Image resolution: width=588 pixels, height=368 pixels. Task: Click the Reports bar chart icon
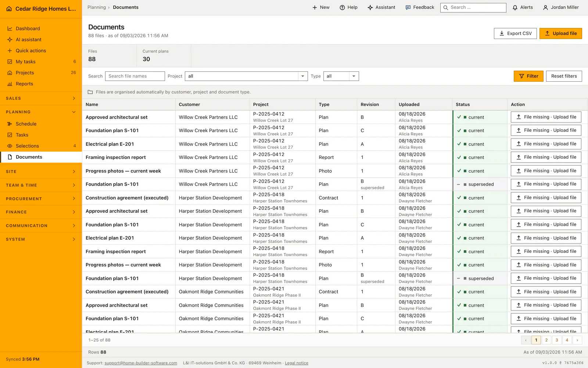pos(10,84)
